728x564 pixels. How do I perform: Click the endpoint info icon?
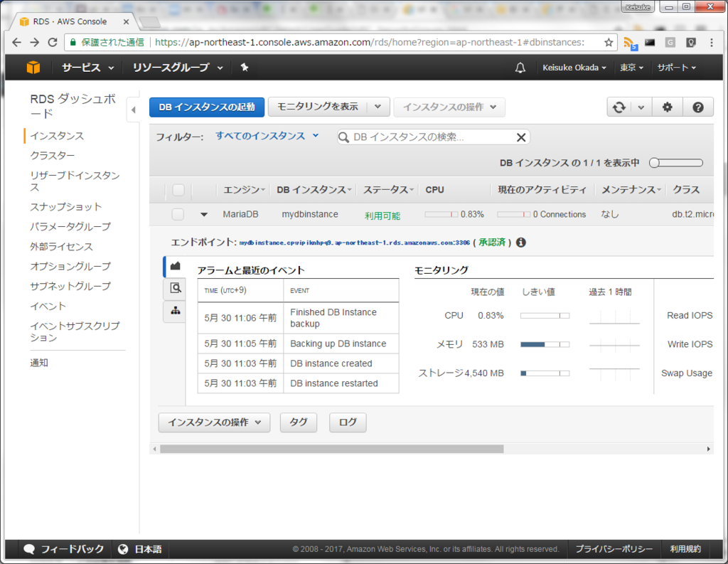tap(521, 243)
